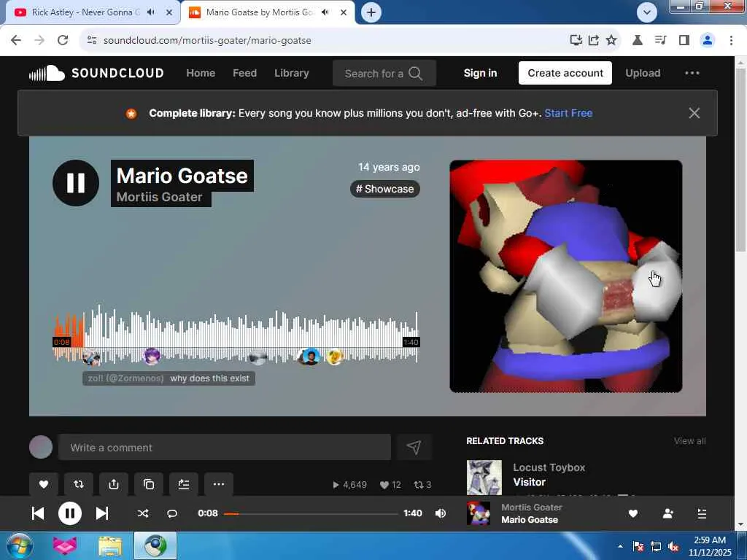Open the Library page
Viewport: 747px width, 560px height.
click(x=292, y=74)
